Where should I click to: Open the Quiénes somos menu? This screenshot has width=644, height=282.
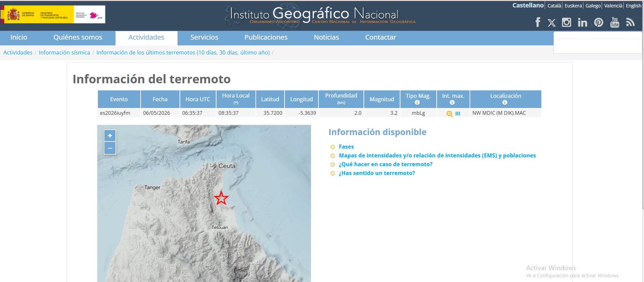(78, 37)
